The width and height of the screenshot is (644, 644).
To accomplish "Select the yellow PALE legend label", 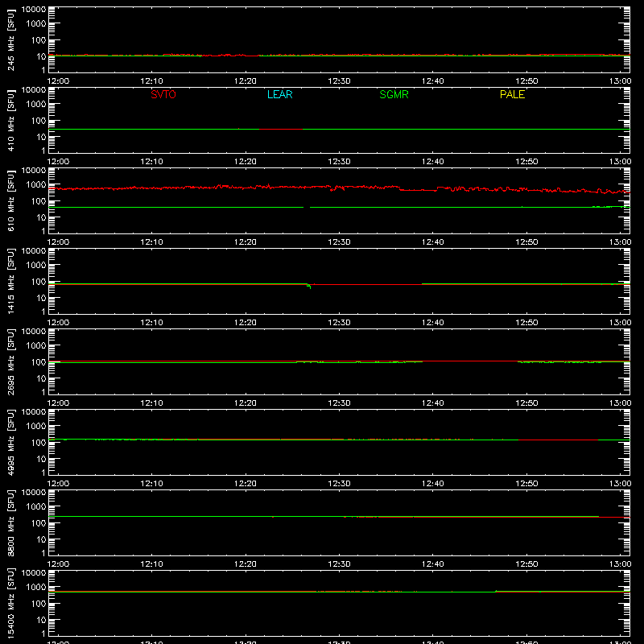I will point(512,94).
